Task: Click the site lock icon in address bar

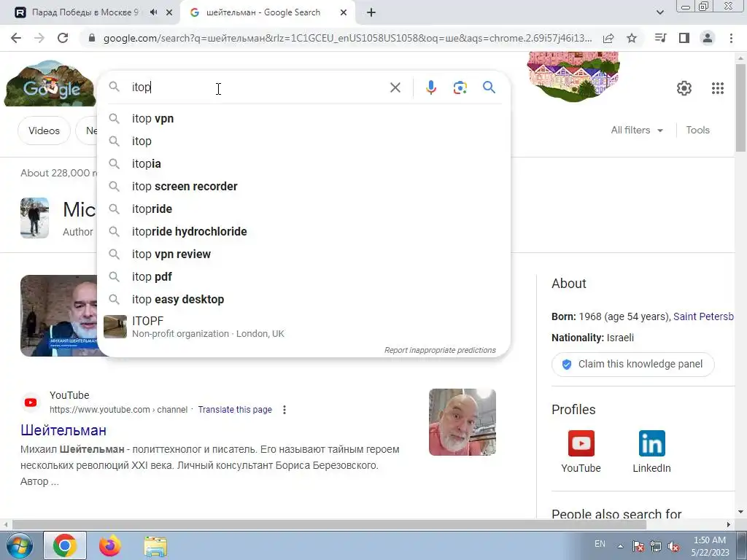Action: point(92,38)
